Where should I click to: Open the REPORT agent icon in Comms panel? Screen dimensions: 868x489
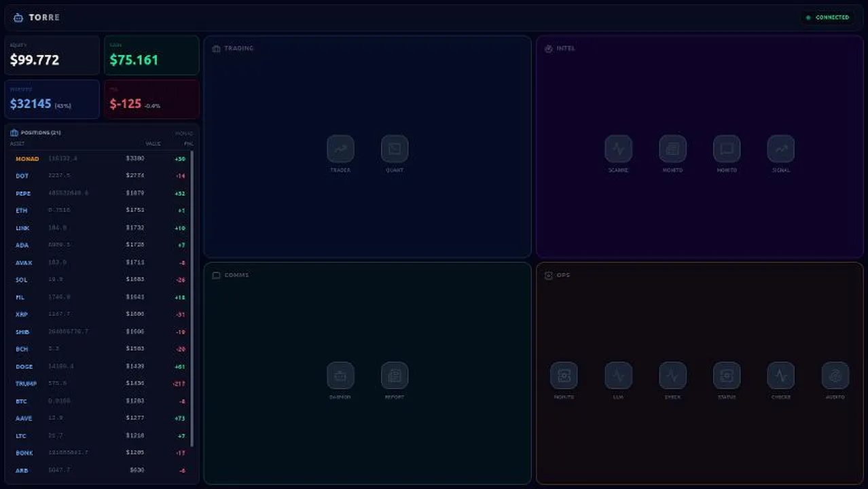tap(395, 376)
